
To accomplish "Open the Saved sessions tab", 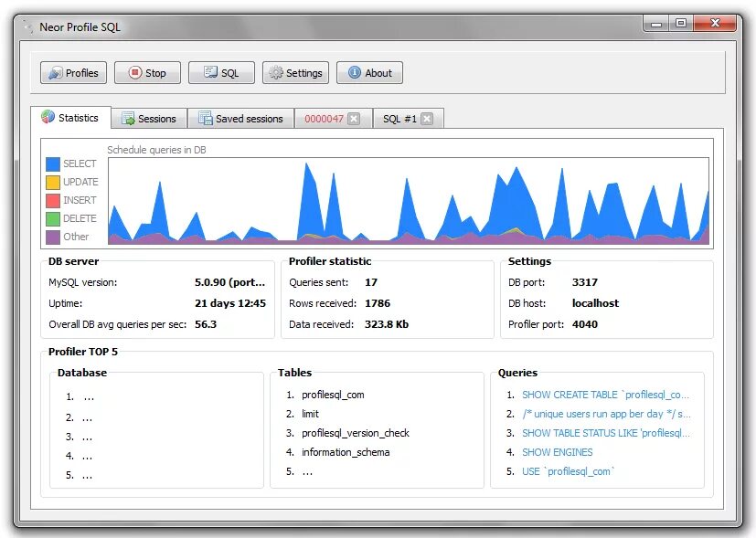I will [240, 119].
